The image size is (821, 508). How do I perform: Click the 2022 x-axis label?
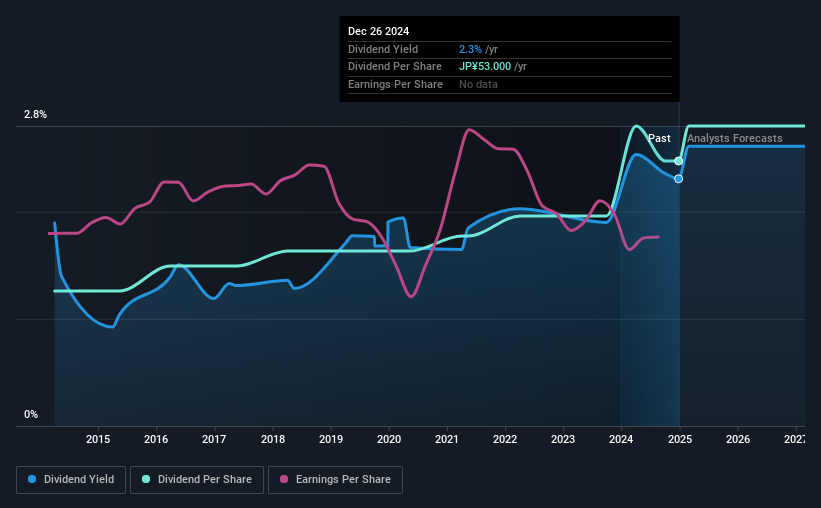point(505,439)
